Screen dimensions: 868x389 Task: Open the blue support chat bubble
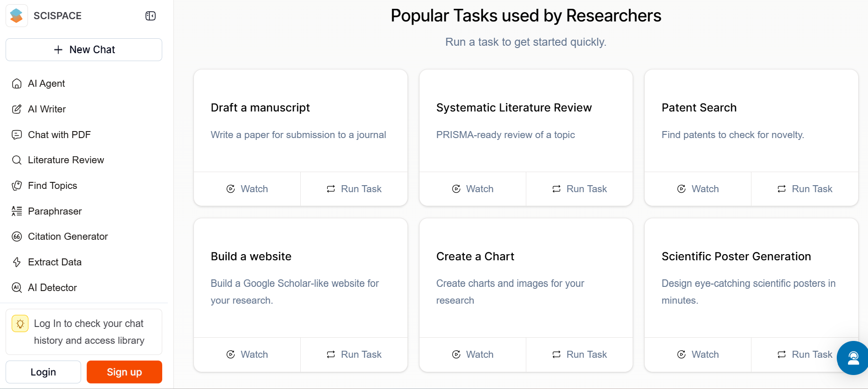pyautogui.click(x=853, y=358)
